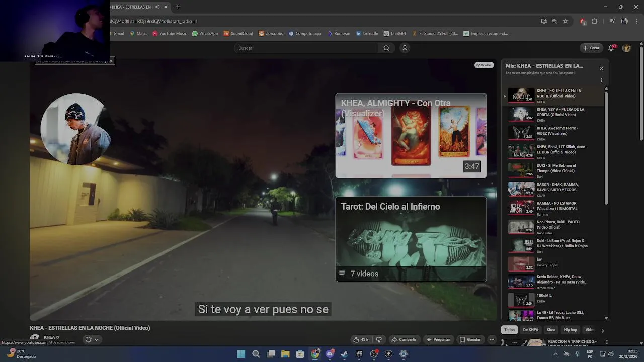Click the red extension icon with badge
The height and width of the screenshot is (362, 644).
coord(583,21)
